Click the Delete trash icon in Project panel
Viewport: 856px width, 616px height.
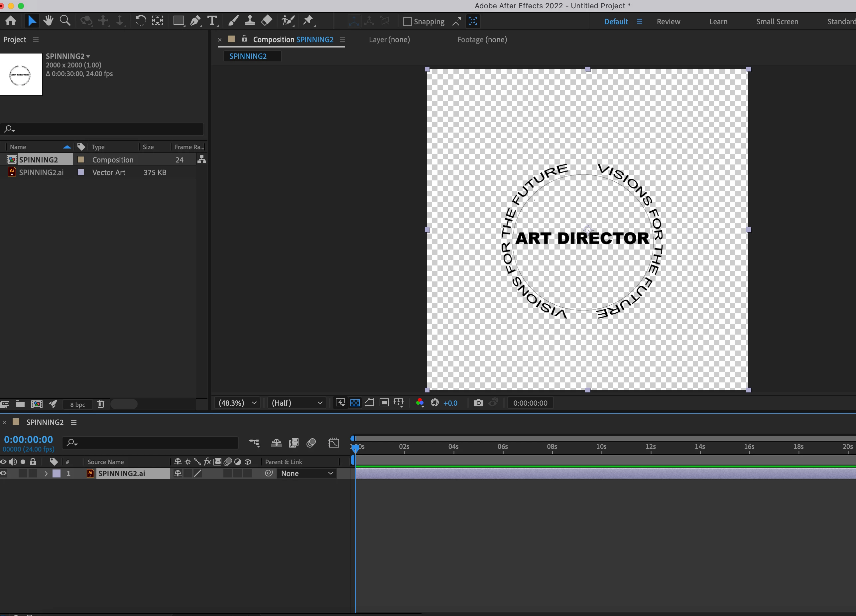pyautogui.click(x=100, y=404)
